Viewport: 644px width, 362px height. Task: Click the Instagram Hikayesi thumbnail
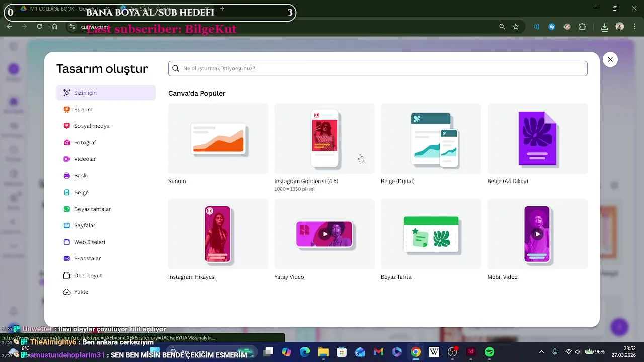click(x=218, y=234)
